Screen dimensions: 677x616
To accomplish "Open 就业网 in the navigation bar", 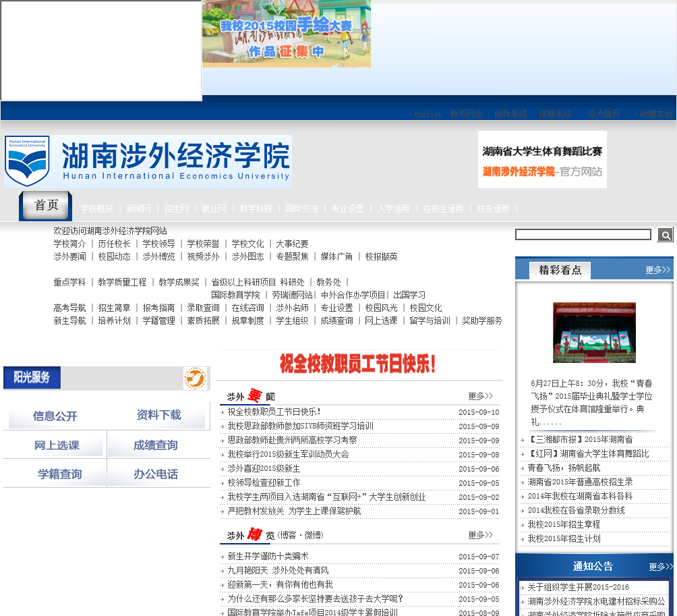I will 214,209.
